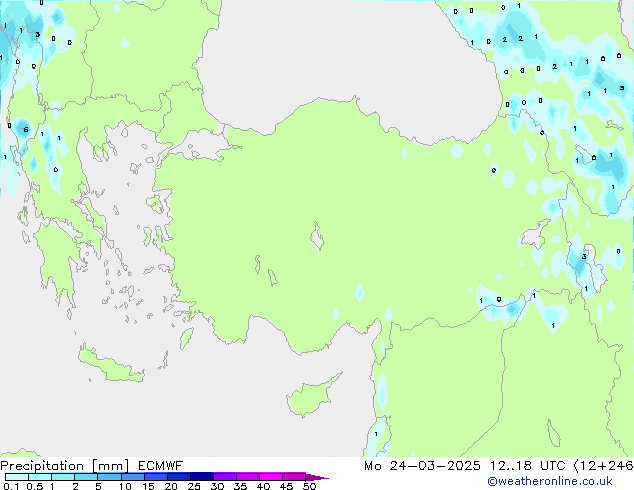Click the legend value label '30'
The width and height of the screenshot is (634, 490).
pos(217,486)
